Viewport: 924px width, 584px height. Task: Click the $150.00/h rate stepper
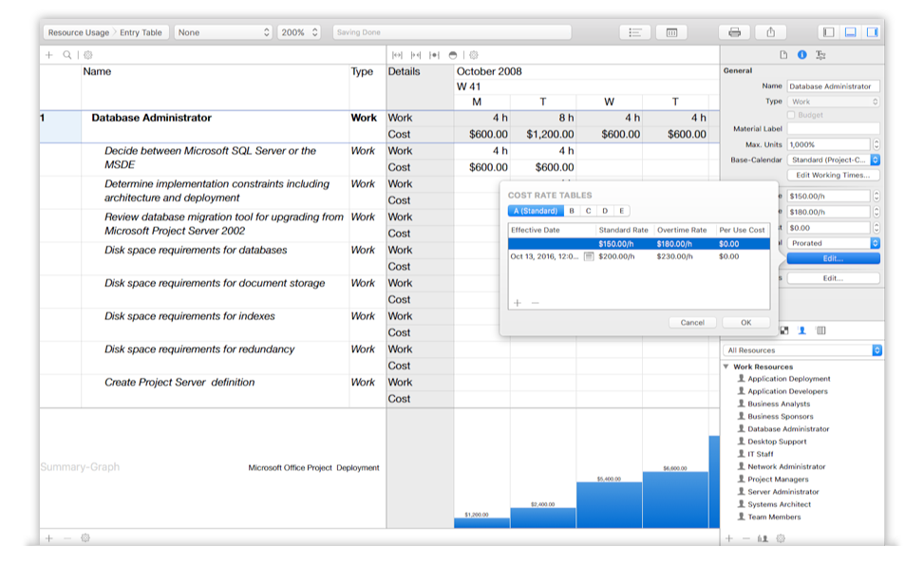877,197
